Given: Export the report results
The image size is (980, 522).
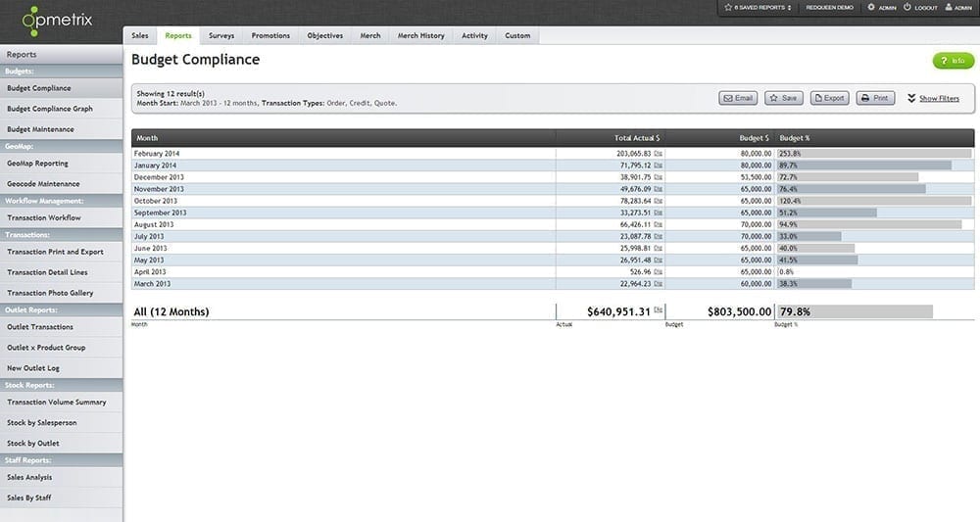Looking at the screenshot, I should [829, 98].
